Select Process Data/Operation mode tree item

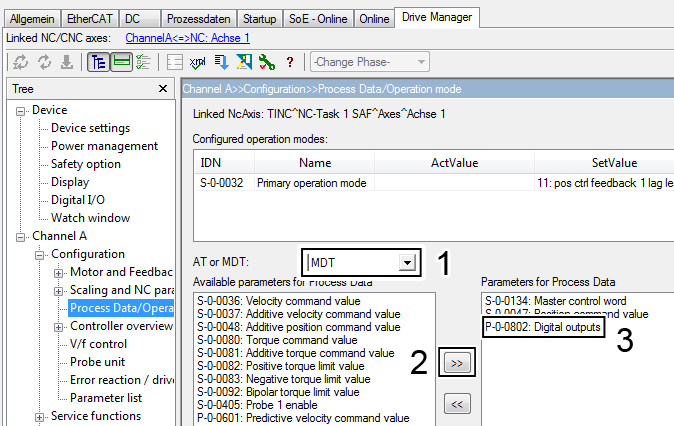coord(121,308)
